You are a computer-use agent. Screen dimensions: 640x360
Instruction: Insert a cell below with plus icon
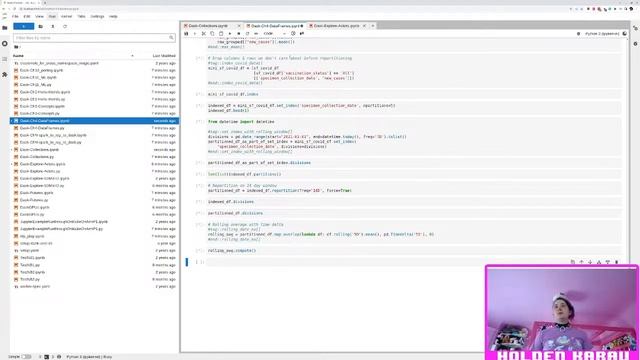[x=195, y=33]
